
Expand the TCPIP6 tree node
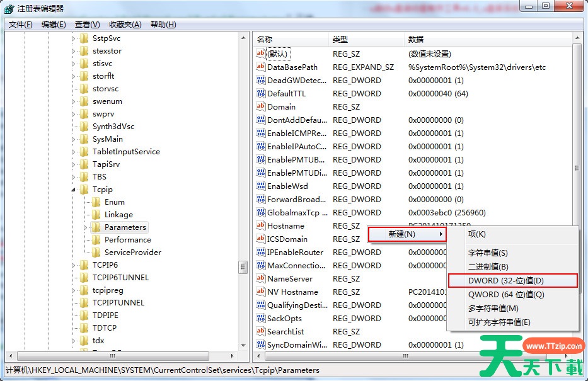pos(74,265)
